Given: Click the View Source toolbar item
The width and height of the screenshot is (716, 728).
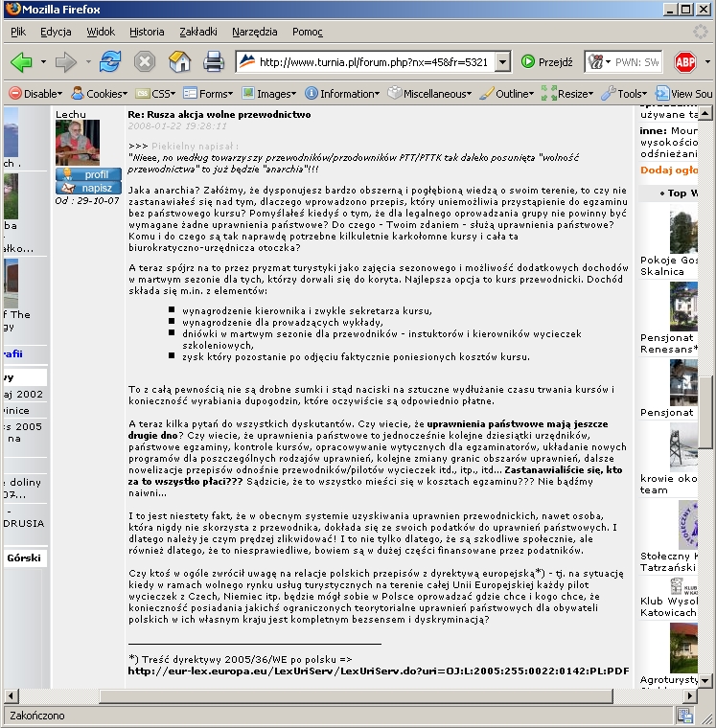Looking at the screenshot, I should click(683, 94).
